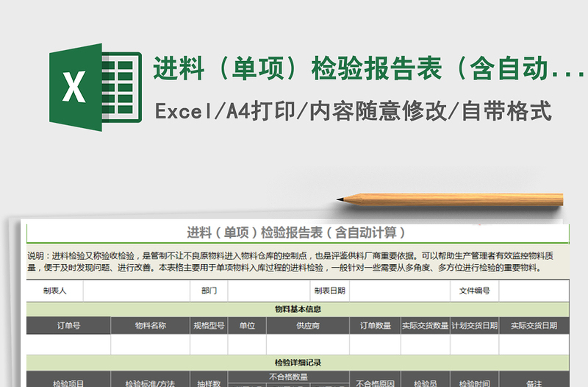
Task: Click the 文件编号 label cell
Action: pos(474,291)
